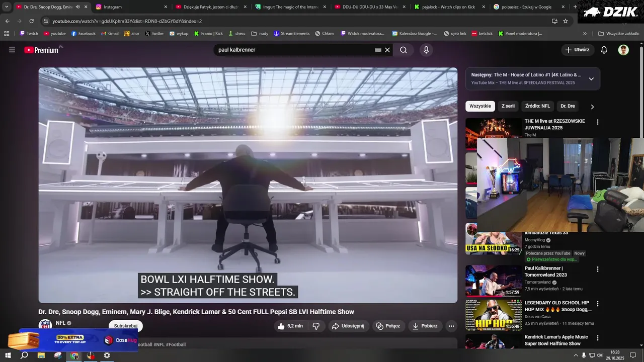Open the Wszystkie zakładki folder
644x362 pixels.
619,33
